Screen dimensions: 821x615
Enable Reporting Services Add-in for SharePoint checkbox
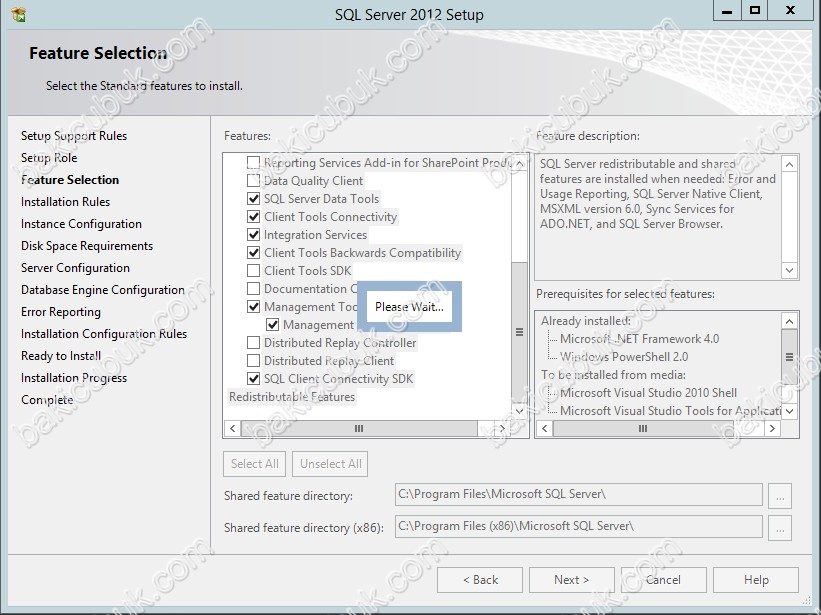253,163
